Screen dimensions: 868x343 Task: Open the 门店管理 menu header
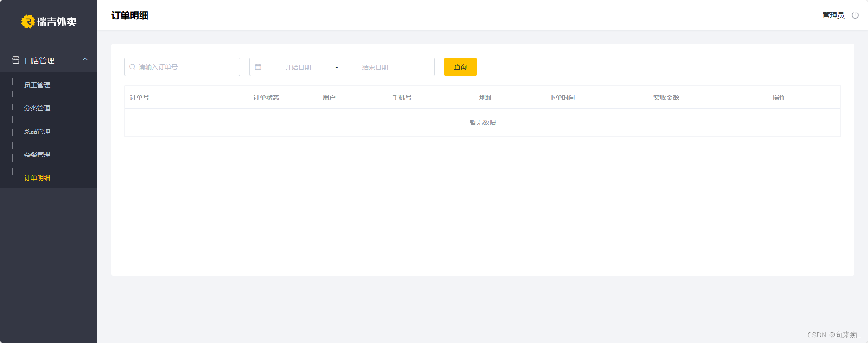click(49, 60)
